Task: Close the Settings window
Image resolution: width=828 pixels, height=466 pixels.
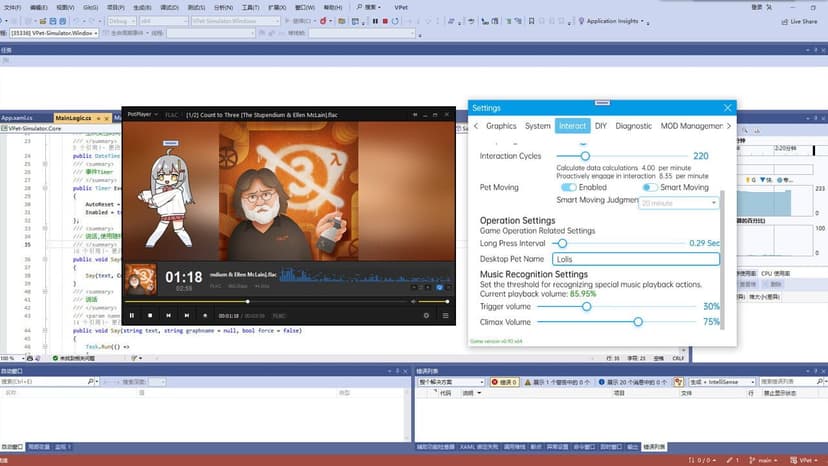Action: pos(728,108)
